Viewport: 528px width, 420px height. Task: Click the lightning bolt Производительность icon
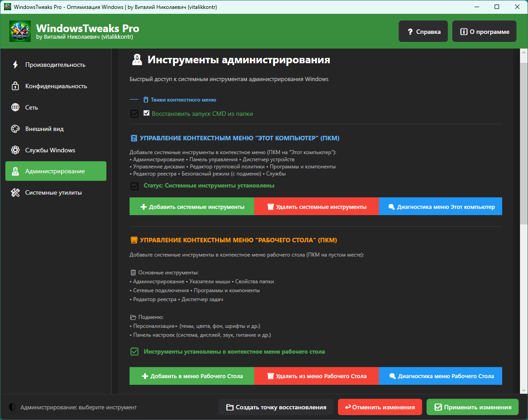[x=16, y=65]
